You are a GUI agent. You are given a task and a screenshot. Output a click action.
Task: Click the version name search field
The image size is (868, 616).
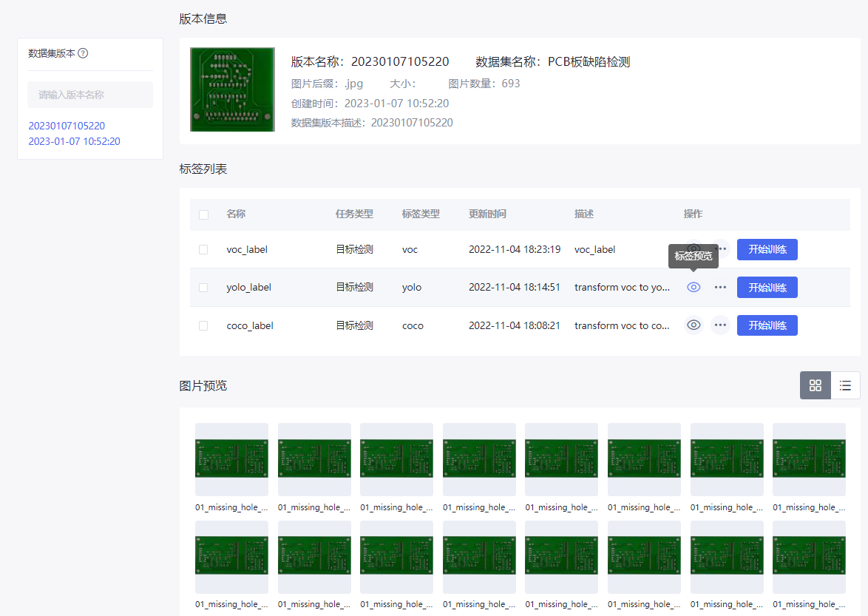pyautogui.click(x=90, y=95)
